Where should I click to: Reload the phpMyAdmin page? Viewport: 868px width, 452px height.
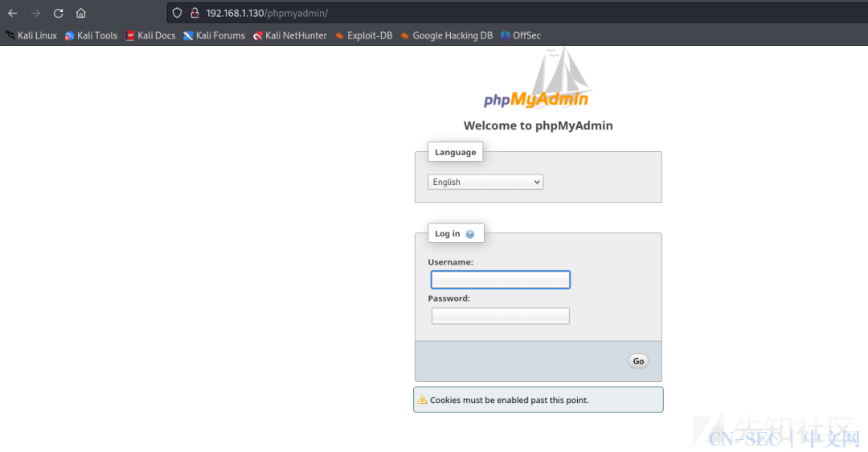[x=58, y=13]
